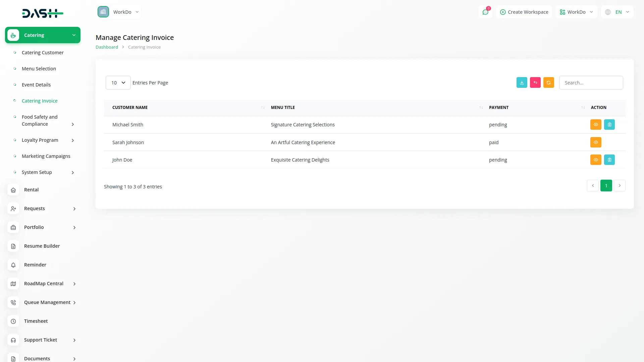
Task: Sort table by Customer Name column
Action: (x=130, y=108)
